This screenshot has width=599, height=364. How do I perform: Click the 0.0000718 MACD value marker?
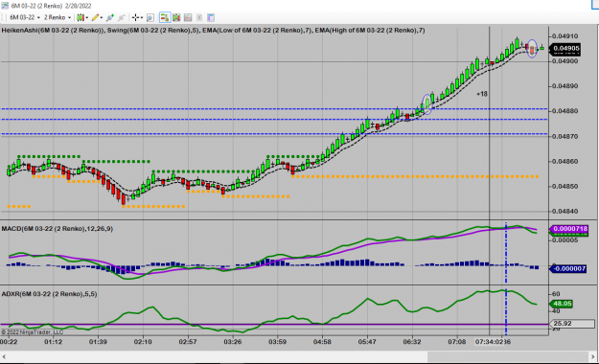pos(569,229)
